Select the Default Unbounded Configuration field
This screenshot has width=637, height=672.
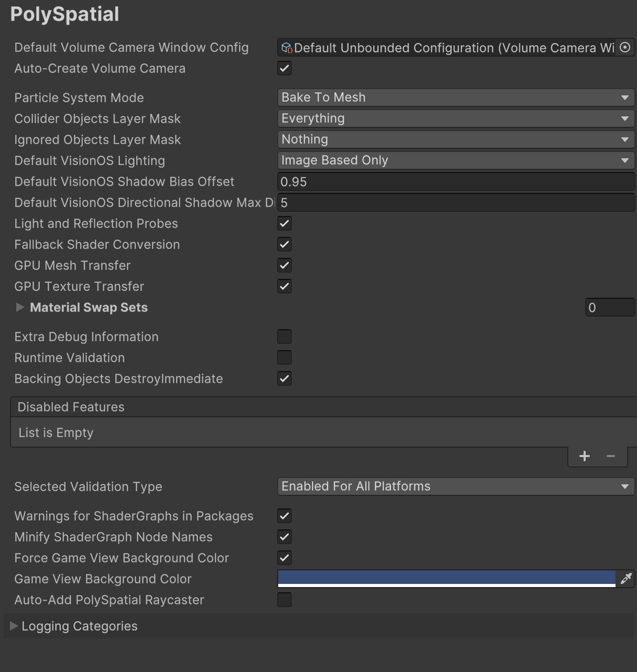click(x=451, y=47)
